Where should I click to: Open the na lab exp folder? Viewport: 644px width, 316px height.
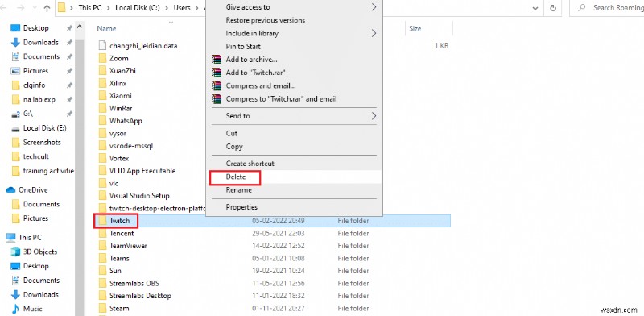coord(39,100)
